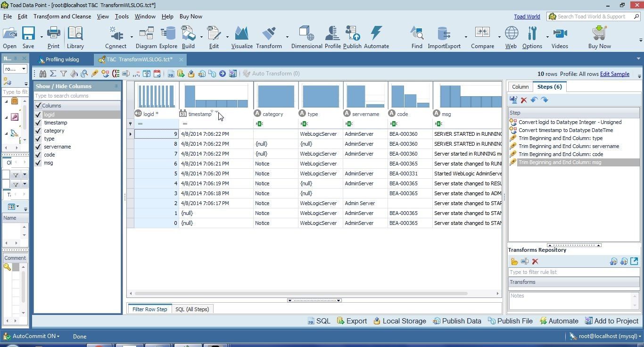Uncheck the code column checkbox
Viewport: 644px width, 347px height.
(38, 155)
